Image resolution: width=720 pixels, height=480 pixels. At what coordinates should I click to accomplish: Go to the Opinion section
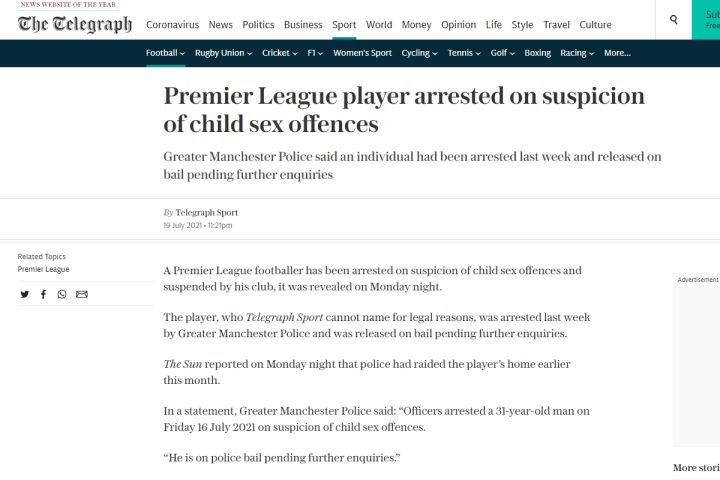tap(458, 25)
